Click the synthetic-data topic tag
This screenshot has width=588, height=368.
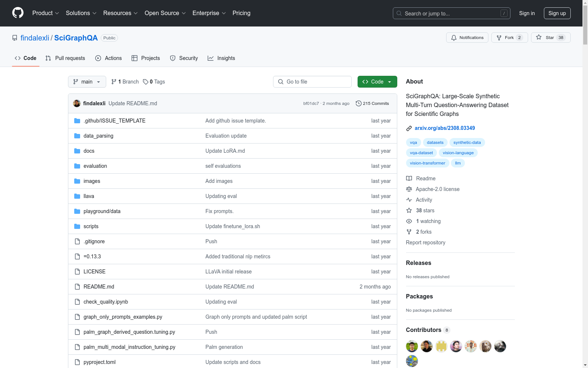pos(467,142)
